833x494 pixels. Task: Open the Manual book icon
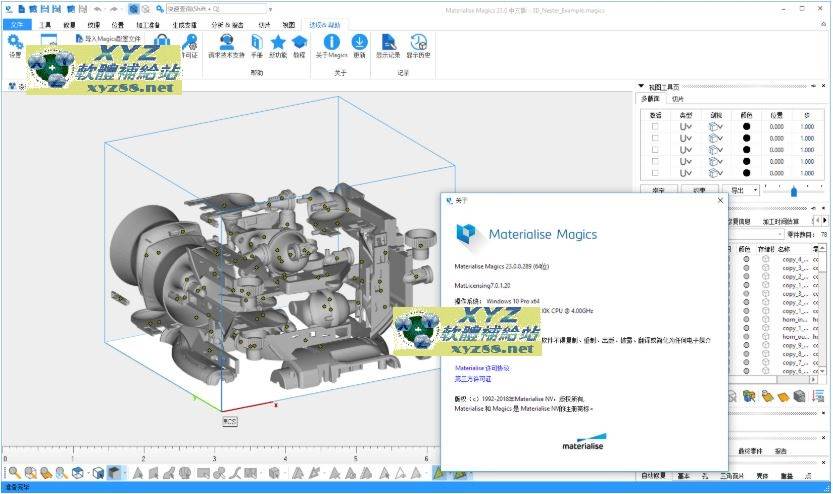[x=257, y=42]
